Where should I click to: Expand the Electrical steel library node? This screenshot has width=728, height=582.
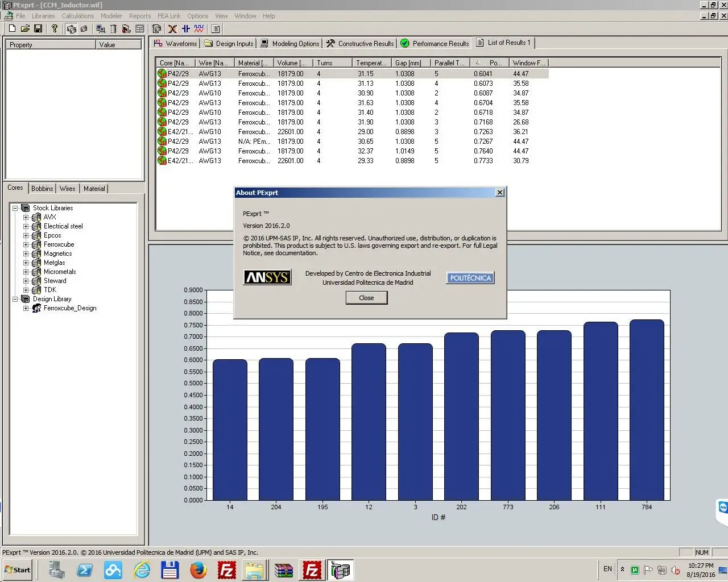pos(26,226)
